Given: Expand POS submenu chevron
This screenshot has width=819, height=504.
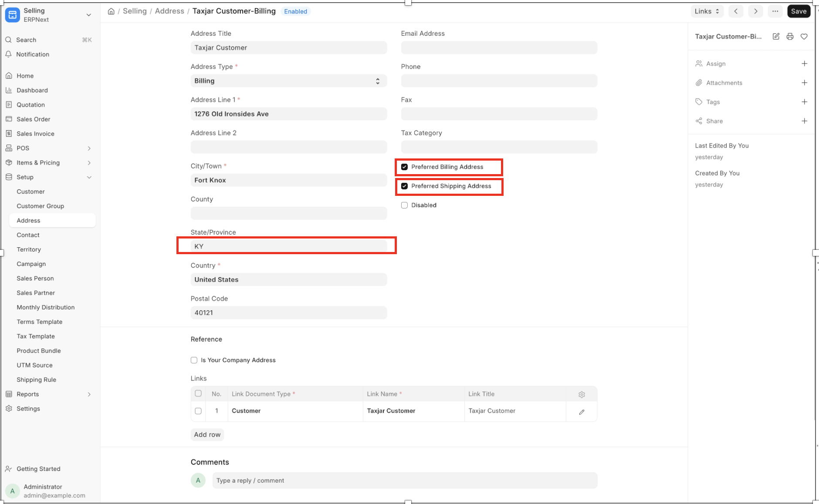Looking at the screenshot, I should coord(89,148).
